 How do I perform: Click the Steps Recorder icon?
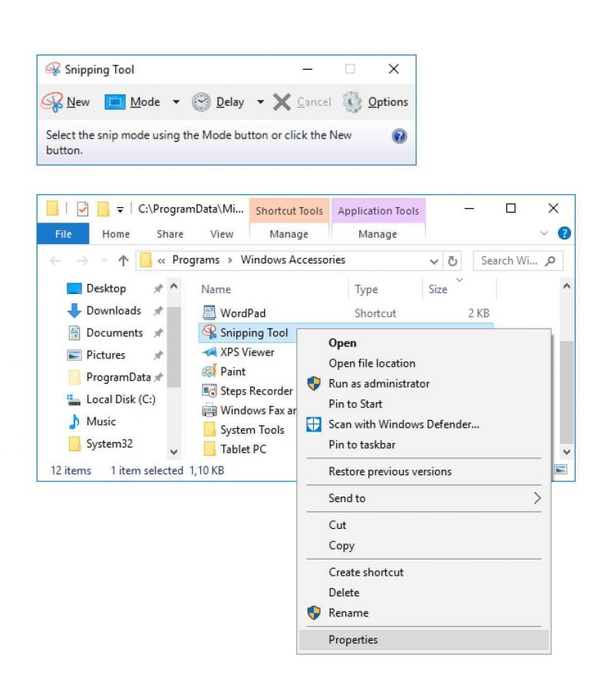tap(209, 391)
